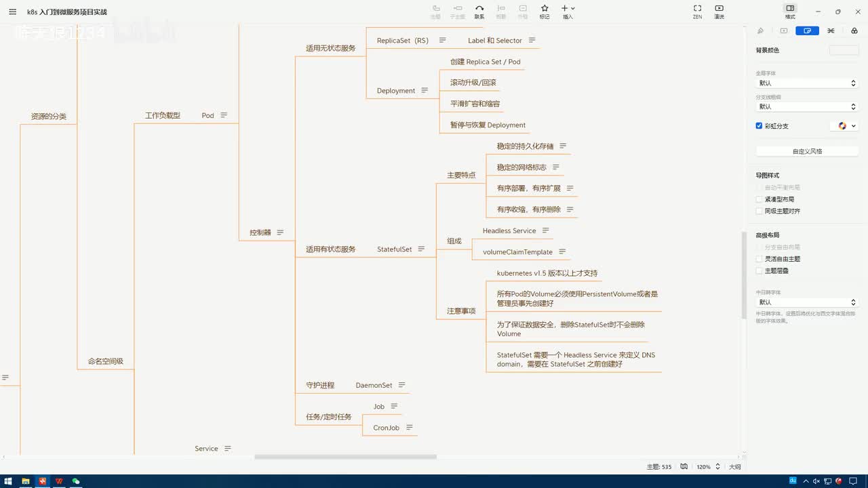Select the 适用无状态服务 topic
The width and height of the screenshot is (868, 488).
(x=331, y=48)
